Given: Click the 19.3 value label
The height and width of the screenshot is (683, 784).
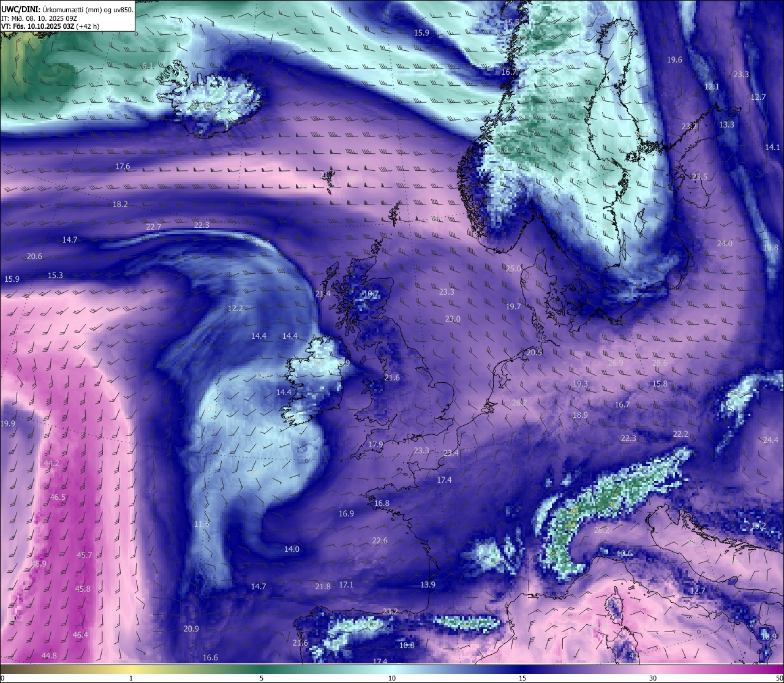Looking at the screenshot, I should (x=580, y=383).
